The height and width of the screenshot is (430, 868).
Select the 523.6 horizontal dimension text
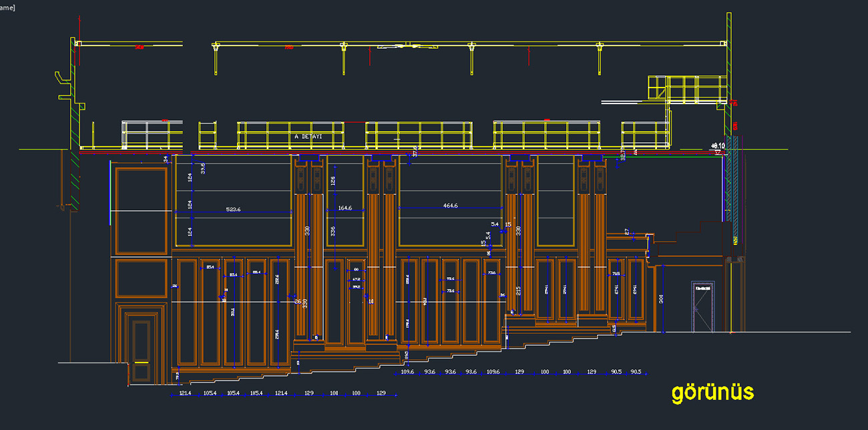tap(233, 209)
